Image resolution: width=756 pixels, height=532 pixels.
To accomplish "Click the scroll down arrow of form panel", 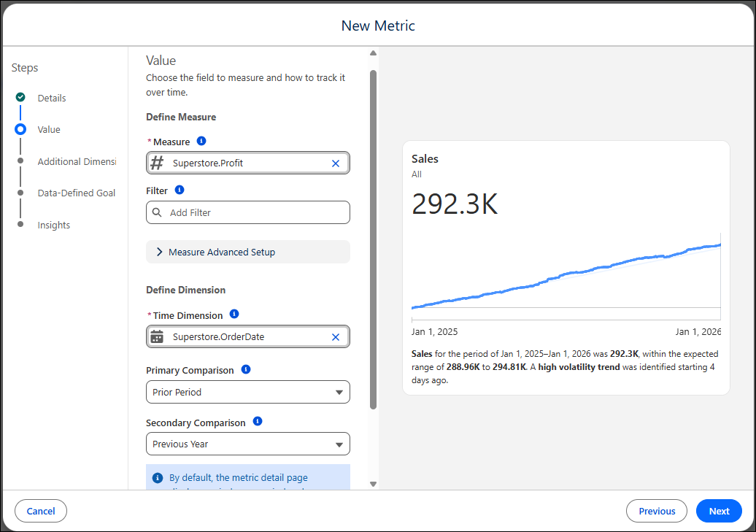I will [x=373, y=485].
